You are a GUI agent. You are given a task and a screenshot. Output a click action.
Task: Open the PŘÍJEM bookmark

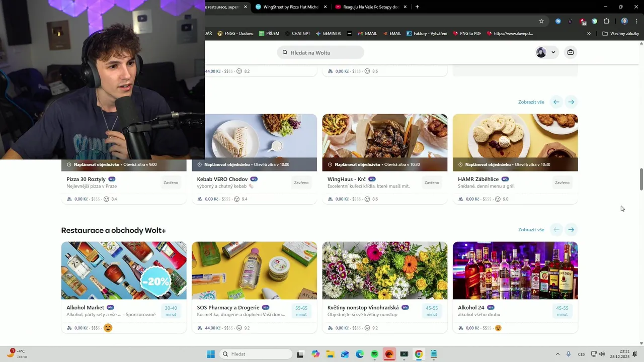[269, 34]
